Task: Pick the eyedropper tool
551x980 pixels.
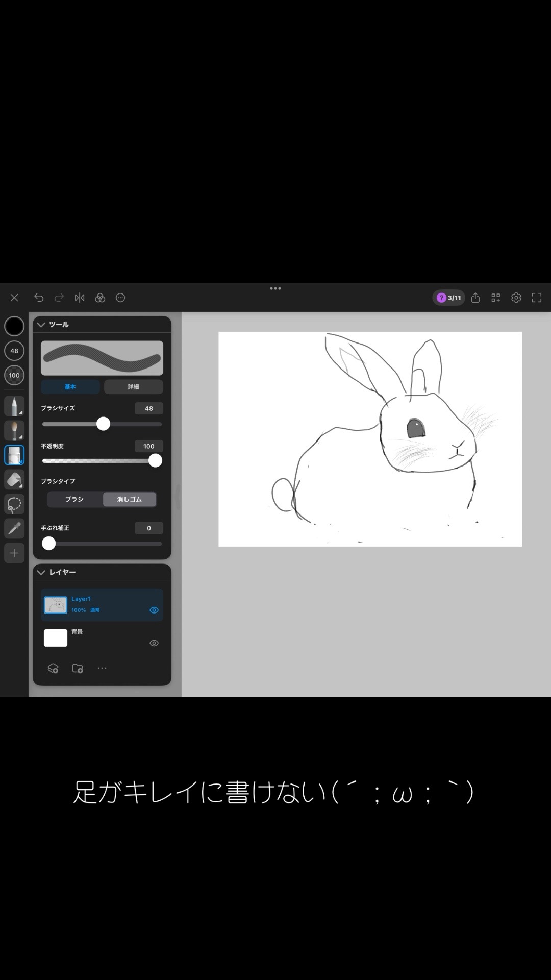Action: 14,528
